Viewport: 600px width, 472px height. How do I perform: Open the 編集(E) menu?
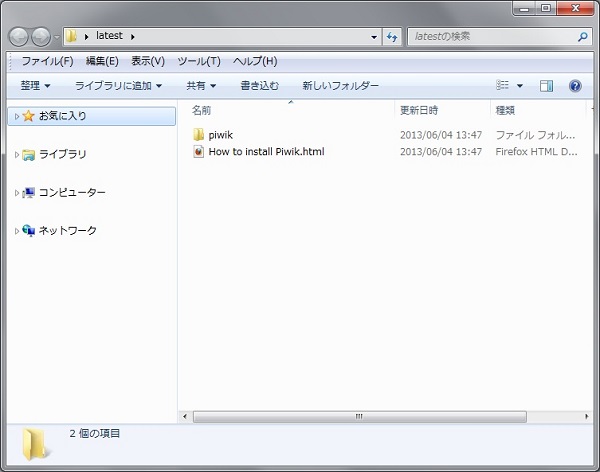(102, 61)
